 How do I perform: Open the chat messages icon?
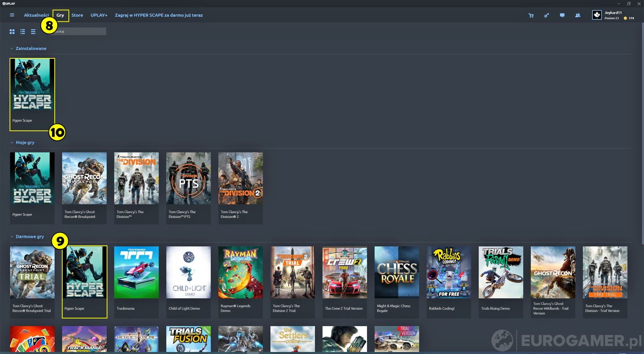562,15
